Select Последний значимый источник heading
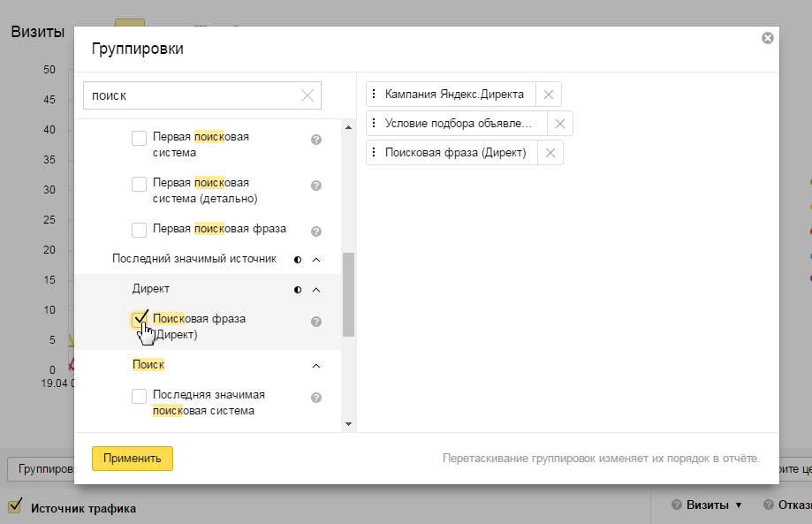 point(194,258)
